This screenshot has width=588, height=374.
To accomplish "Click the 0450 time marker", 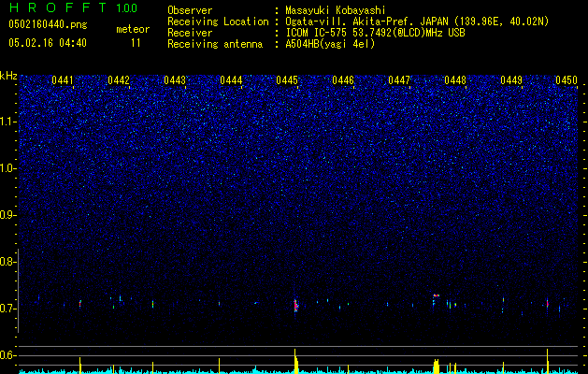I will point(566,80).
